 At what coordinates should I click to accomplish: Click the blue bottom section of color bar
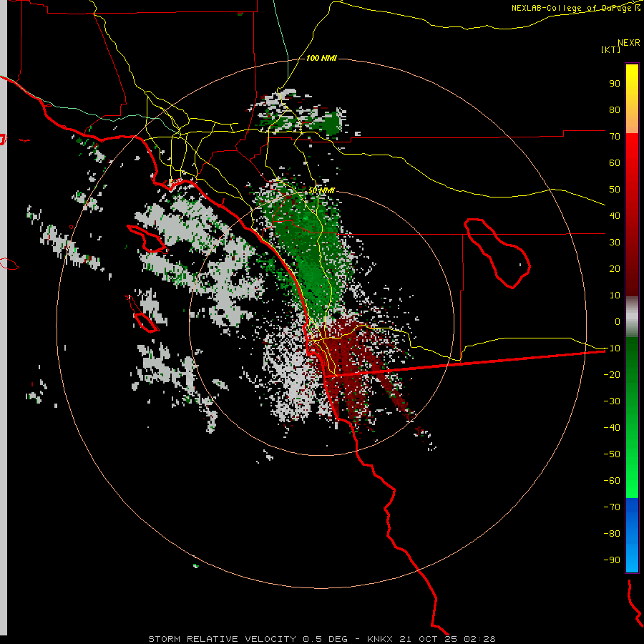point(632,535)
